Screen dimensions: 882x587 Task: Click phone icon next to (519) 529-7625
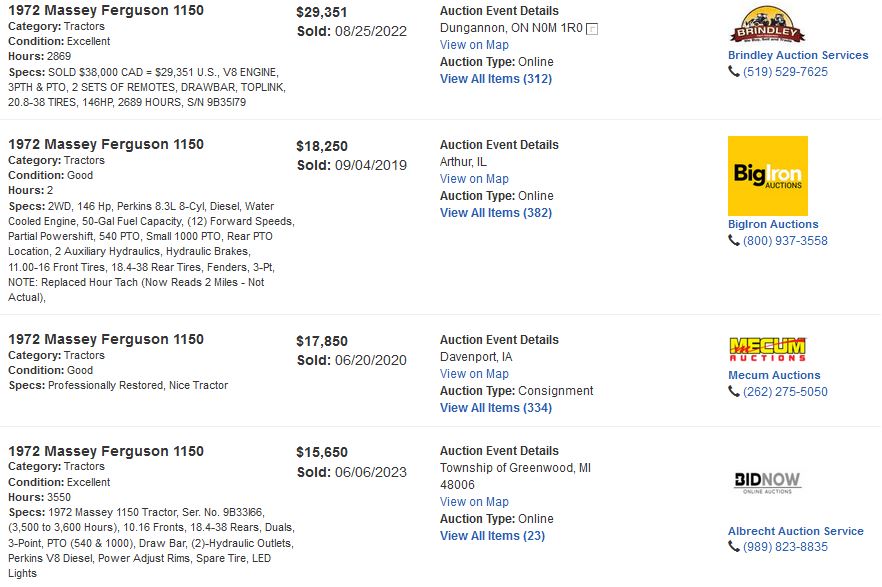point(734,71)
